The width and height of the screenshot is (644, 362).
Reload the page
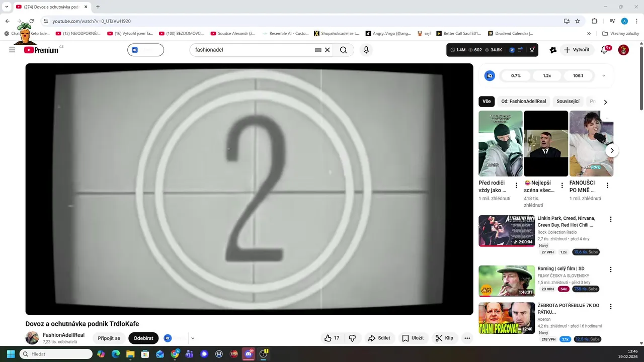[31, 21]
